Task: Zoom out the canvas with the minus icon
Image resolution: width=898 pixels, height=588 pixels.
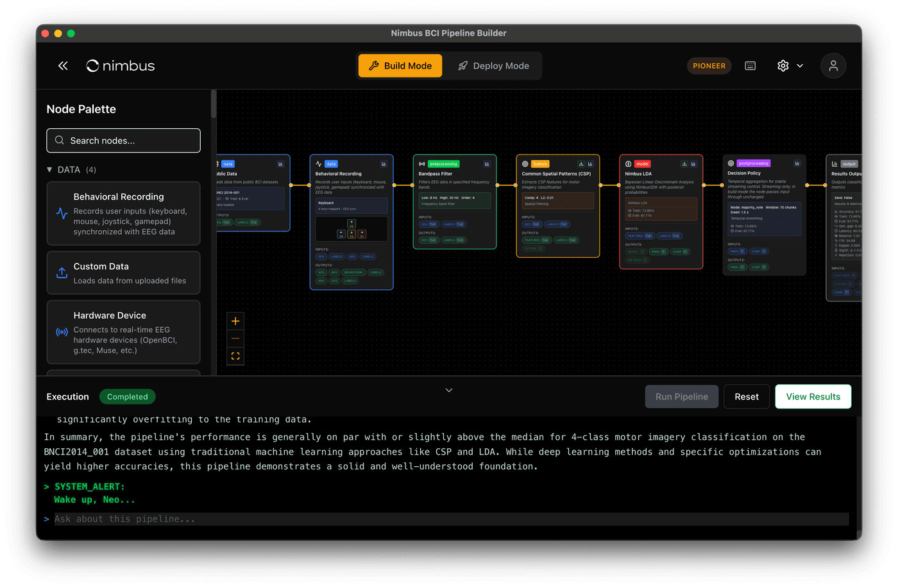Action: pos(235,338)
